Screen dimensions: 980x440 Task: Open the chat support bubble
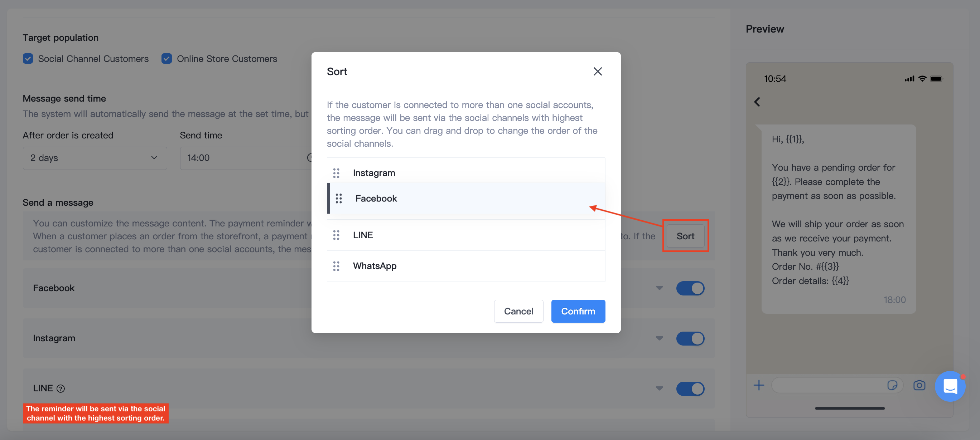950,386
